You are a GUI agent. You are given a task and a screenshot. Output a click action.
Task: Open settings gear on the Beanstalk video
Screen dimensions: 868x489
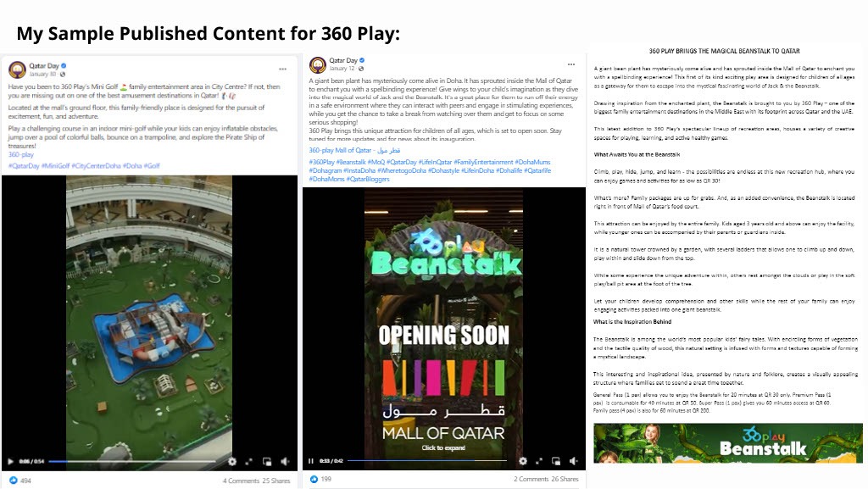(x=522, y=461)
